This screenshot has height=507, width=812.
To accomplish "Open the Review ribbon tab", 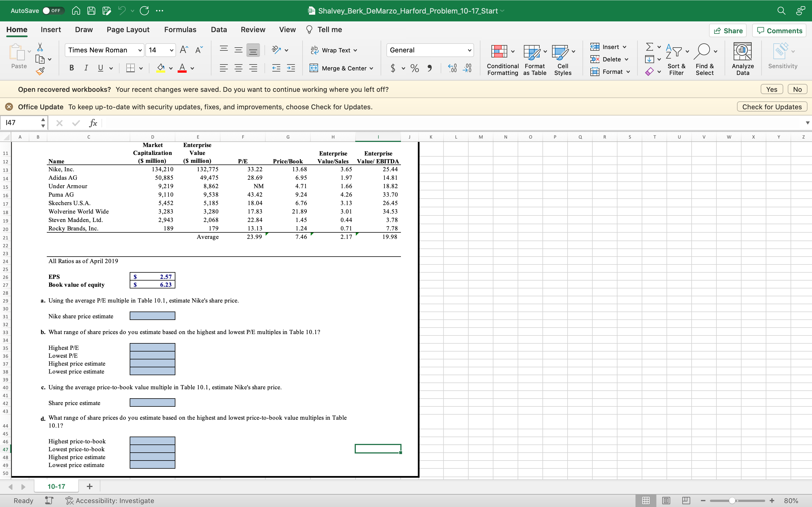I will [x=253, y=30].
